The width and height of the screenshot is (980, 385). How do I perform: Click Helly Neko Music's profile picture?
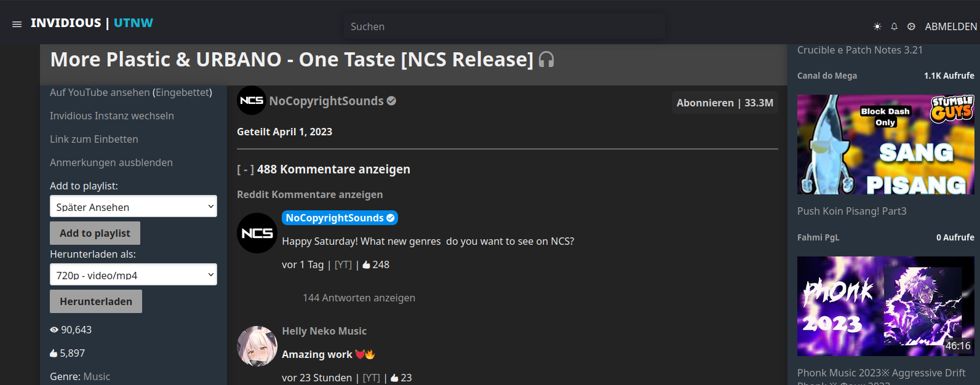[257, 346]
